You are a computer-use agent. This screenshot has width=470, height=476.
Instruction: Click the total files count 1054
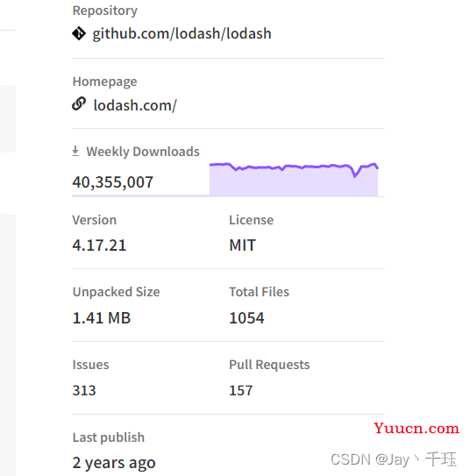pos(246,318)
